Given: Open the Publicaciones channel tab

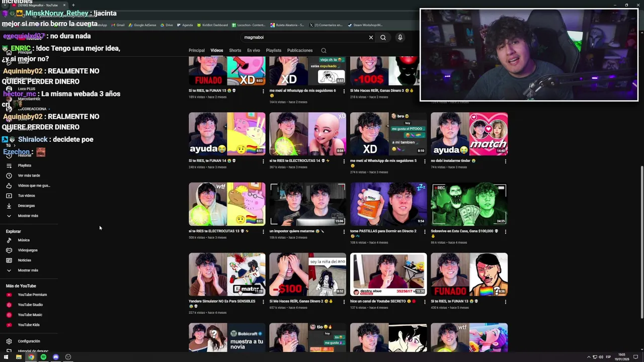Looking at the screenshot, I should pos(300,50).
